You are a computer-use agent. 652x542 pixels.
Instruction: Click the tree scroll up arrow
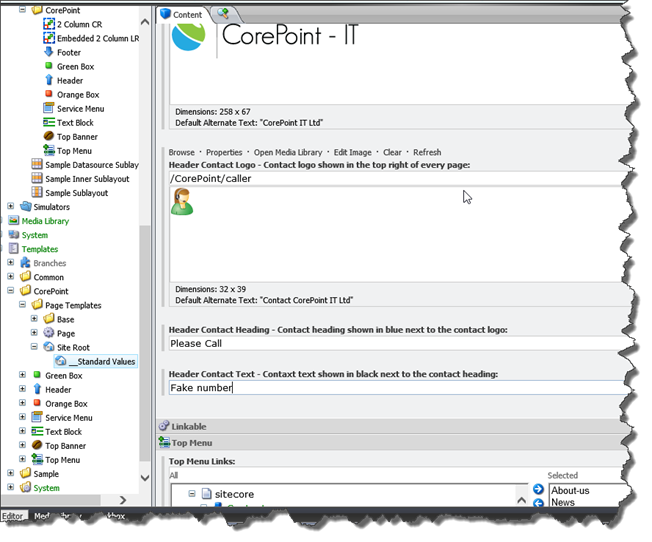145,22
